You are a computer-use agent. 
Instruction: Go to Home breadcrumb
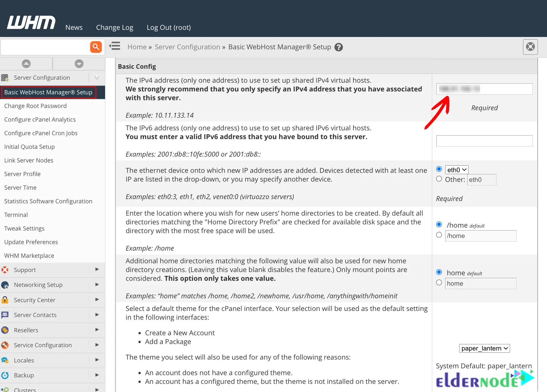click(137, 47)
